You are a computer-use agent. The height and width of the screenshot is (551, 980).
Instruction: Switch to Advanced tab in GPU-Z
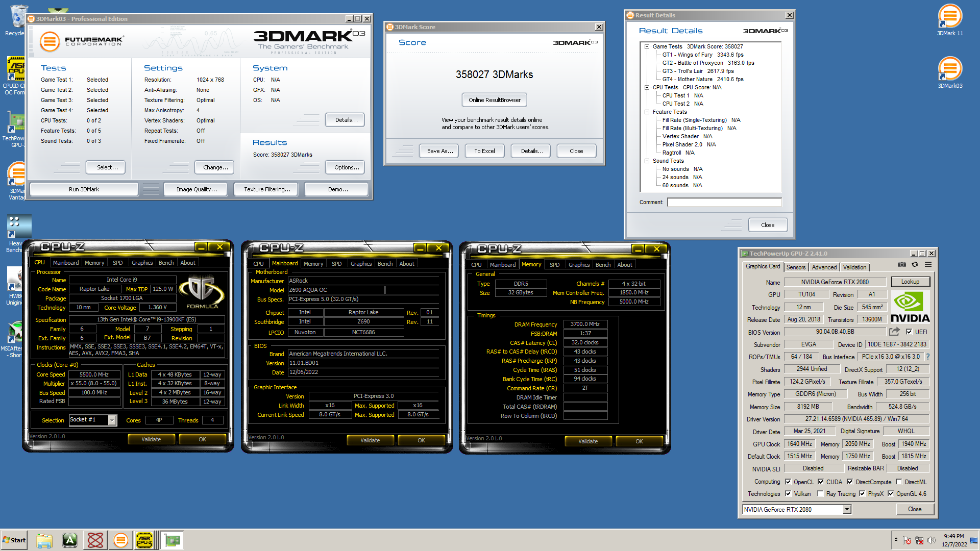click(824, 267)
